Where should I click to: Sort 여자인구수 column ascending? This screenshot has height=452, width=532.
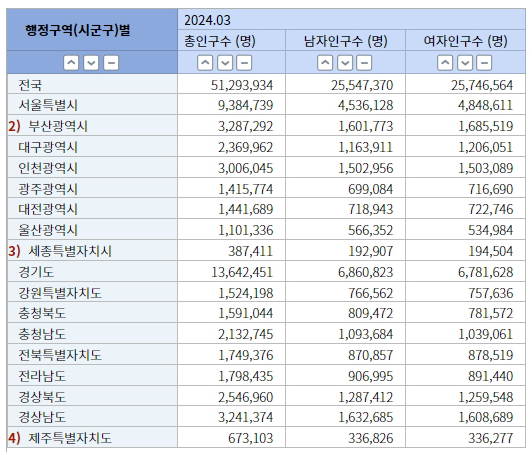(x=445, y=63)
